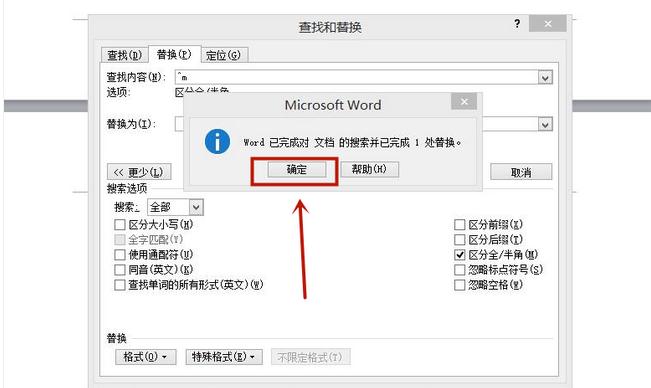Image resolution: width=651 pixels, height=388 pixels.
Task: Focus the 查找内容 input field
Action: (x=357, y=77)
